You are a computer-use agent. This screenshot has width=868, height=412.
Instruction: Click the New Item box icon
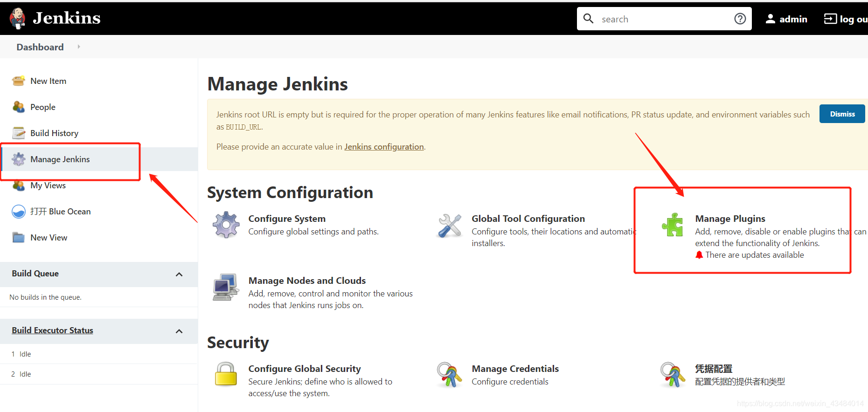click(19, 81)
